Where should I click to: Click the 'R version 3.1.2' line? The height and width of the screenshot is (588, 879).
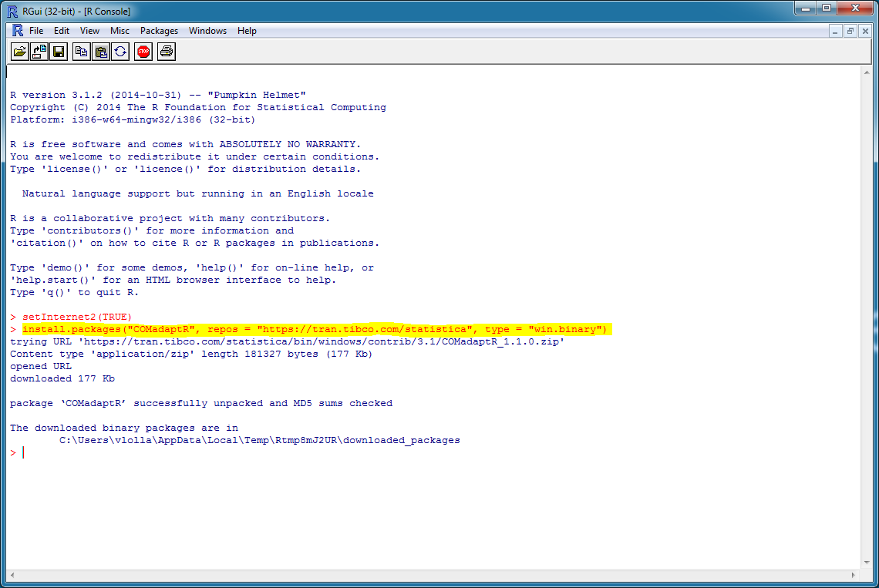[x=157, y=96]
